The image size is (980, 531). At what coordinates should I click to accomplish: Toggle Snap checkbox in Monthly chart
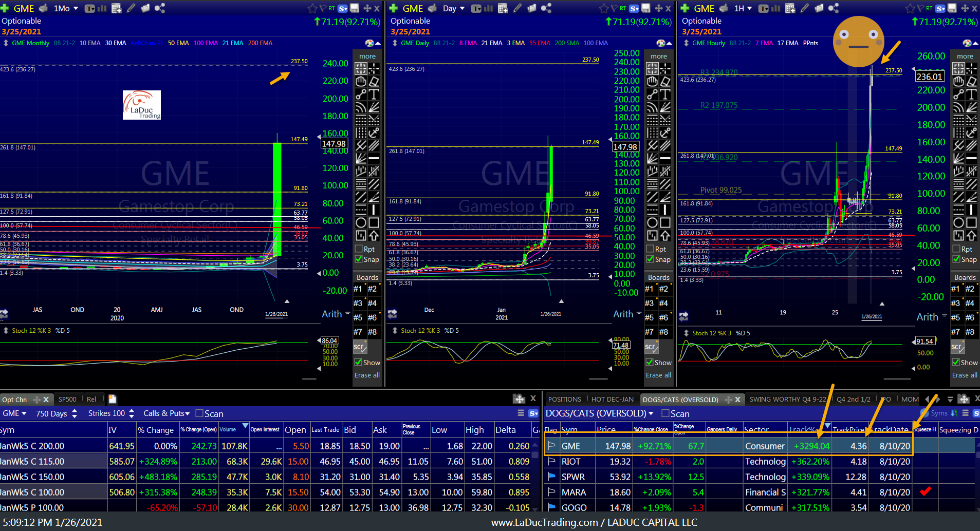coord(359,259)
